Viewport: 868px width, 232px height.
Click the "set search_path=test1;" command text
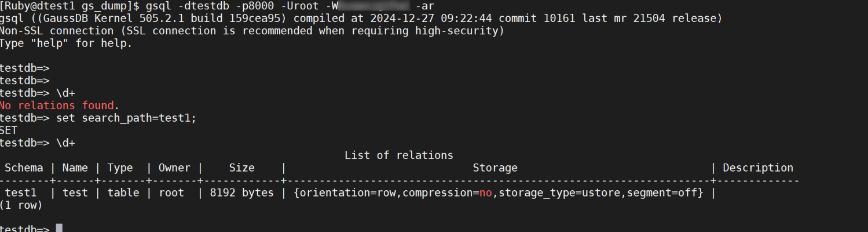coord(126,118)
